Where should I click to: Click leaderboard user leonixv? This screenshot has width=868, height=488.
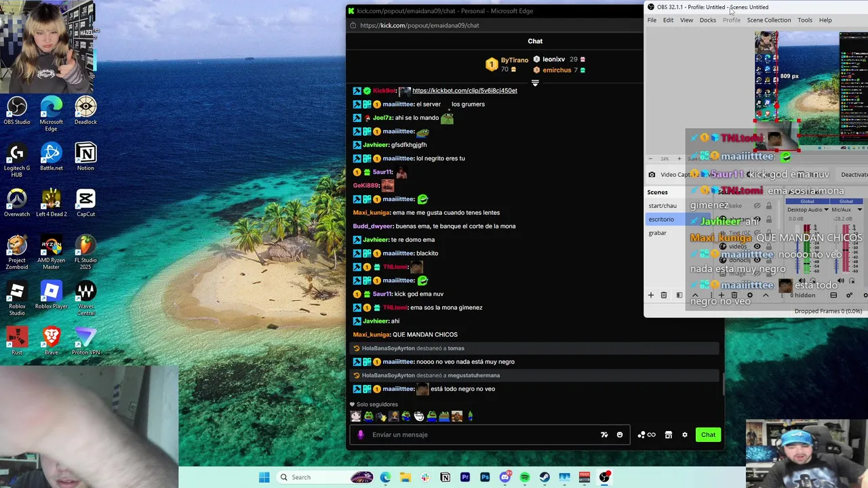tap(553, 59)
